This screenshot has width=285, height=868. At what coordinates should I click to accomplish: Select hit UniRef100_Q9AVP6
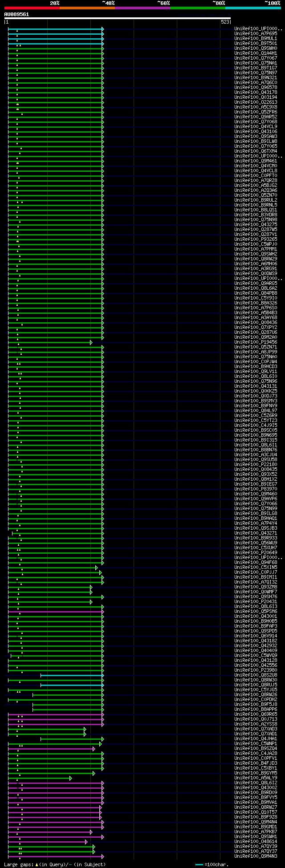coord(256,499)
